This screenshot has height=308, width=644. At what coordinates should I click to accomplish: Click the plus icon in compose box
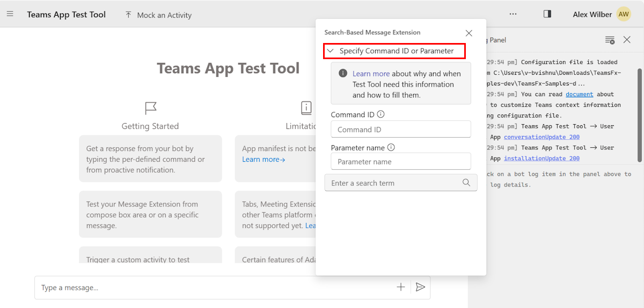[401, 287]
